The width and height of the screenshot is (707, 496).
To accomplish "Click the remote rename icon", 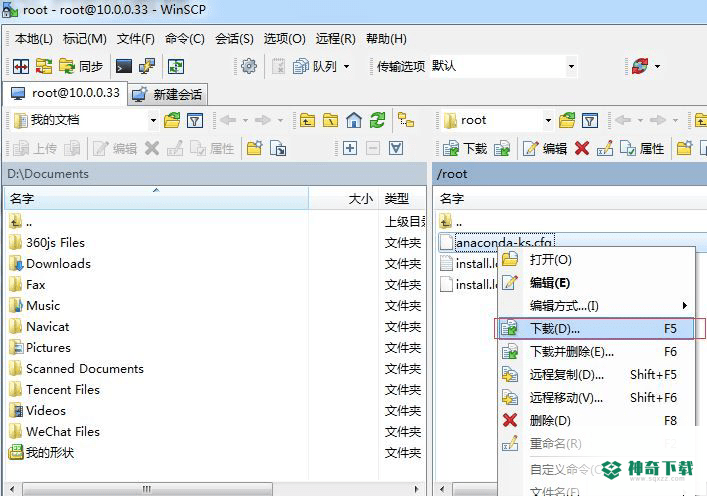I will [605, 148].
